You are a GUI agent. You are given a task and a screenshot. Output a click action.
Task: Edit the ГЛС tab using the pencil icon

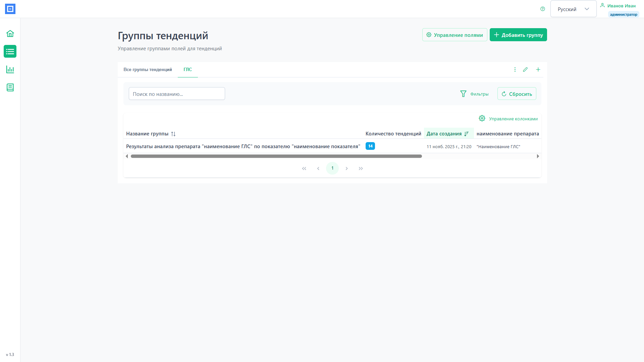click(526, 70)
